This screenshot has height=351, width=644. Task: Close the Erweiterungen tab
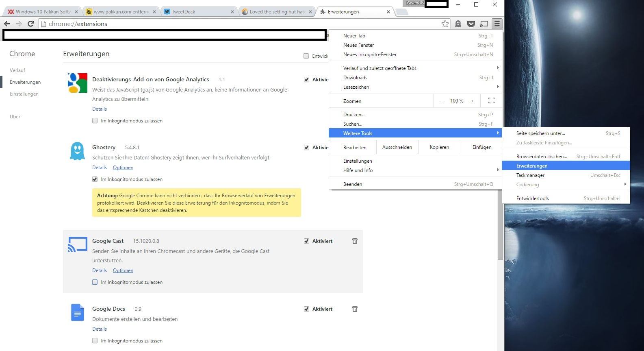pos(388,12)
